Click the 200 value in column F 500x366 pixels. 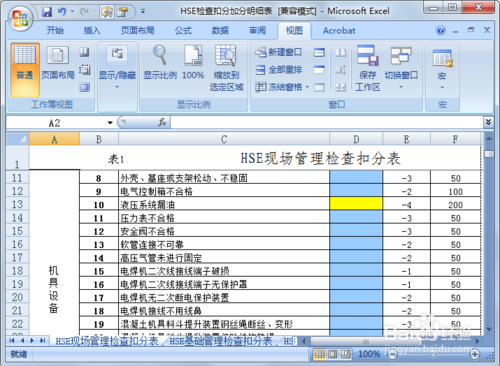coord(455,204)
